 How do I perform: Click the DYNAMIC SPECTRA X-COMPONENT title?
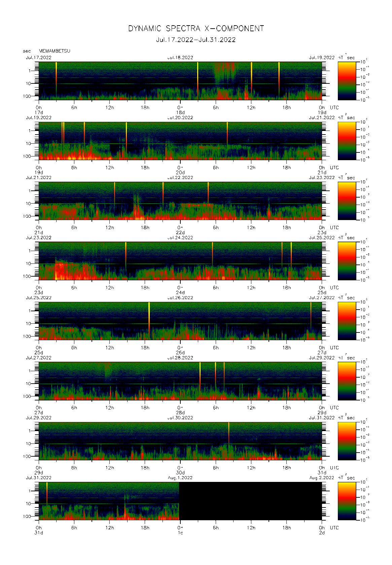coord(196,29)
